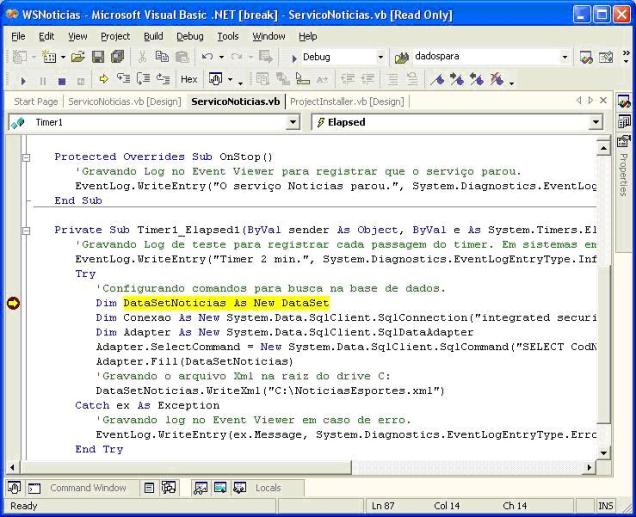Expand the Timer1 class name dropdown
636x517 pixels.
coord(292,122)
